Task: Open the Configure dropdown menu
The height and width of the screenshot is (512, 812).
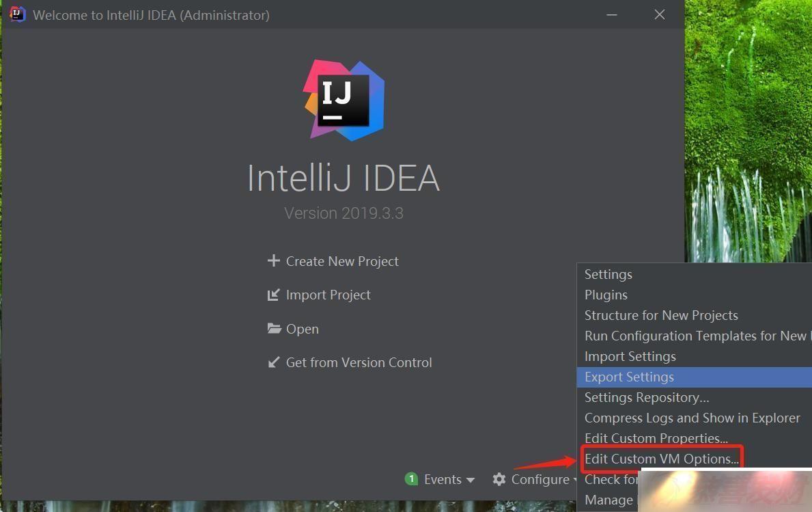Action: click(x=540, y=479)
